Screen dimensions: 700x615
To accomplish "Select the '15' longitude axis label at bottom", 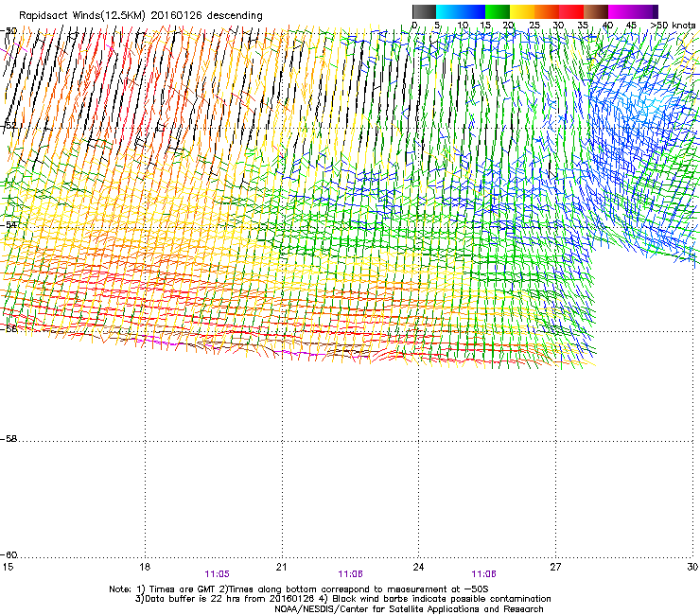I will (8, 567).
